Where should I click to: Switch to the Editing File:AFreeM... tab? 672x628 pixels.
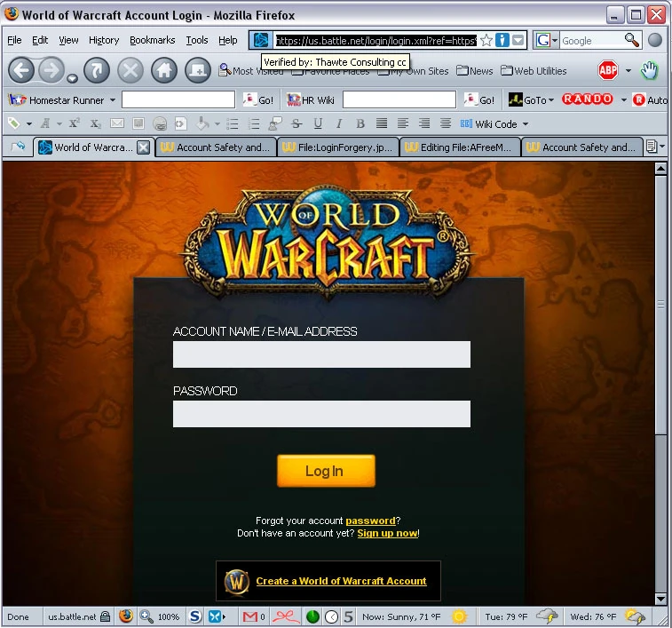(x=460, y=147)
